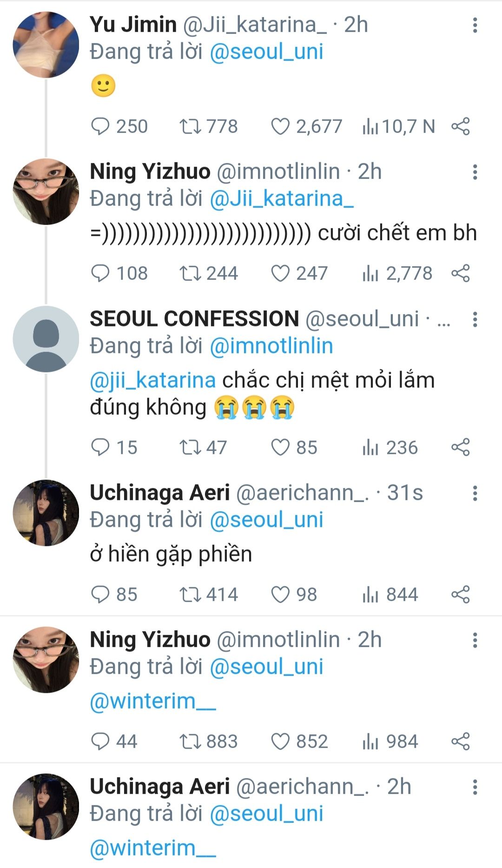502x868 pixels.
Task: Like Ning Yizhuo's tweet with 852 likes
Action: point(280,742)
